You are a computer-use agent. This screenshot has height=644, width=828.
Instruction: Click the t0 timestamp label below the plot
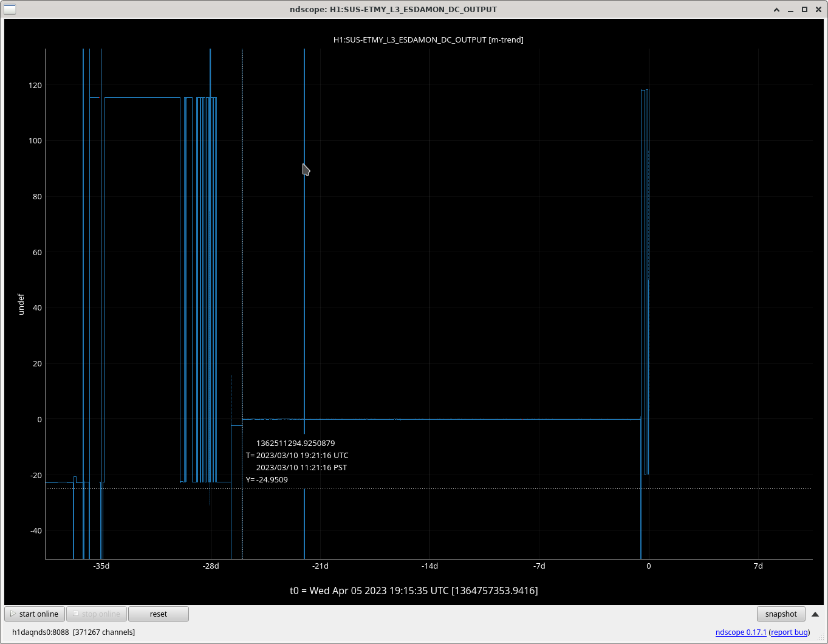click(x=414, y=591)
